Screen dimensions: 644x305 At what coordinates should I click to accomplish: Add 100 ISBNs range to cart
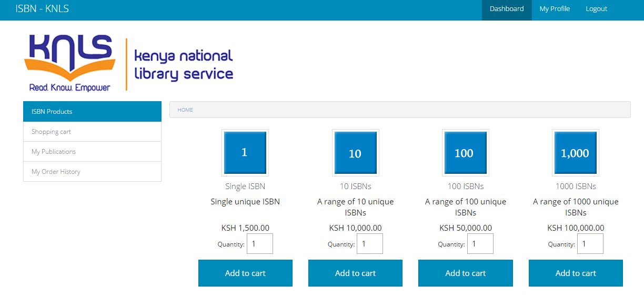pos(465,273)
